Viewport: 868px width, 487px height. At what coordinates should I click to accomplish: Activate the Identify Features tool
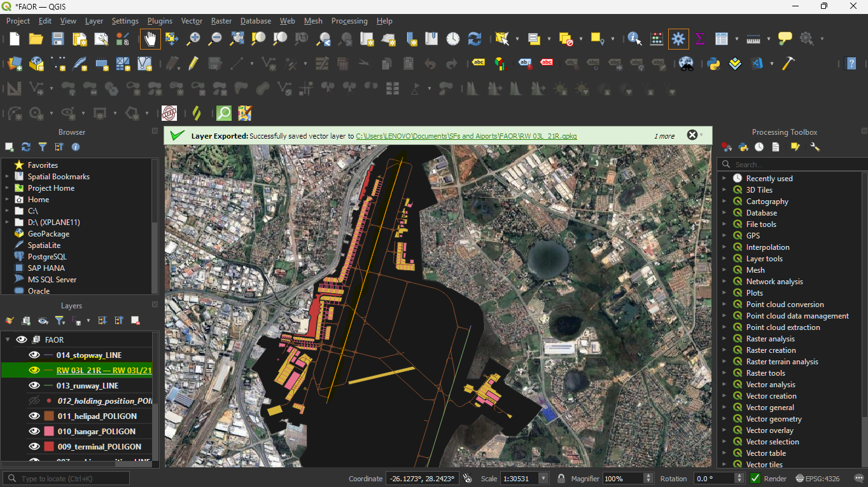coord(634,39)
